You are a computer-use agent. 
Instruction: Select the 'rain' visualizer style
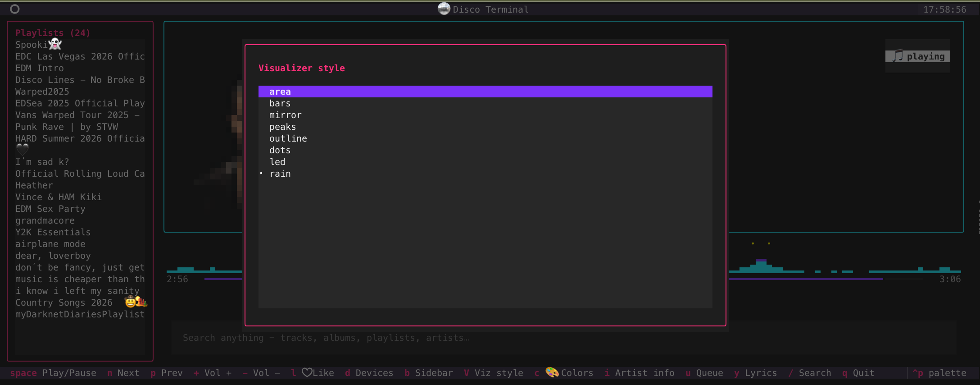click(x=485, y=174)
